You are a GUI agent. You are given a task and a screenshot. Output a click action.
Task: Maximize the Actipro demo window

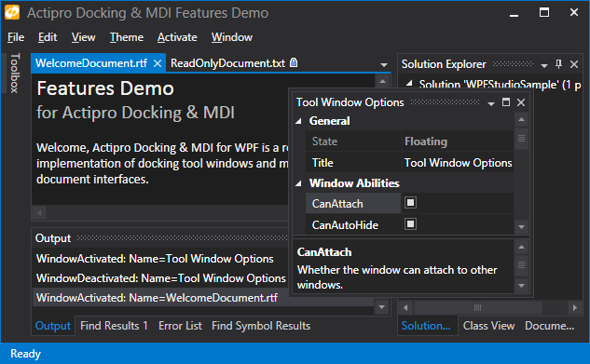point(544,12)
